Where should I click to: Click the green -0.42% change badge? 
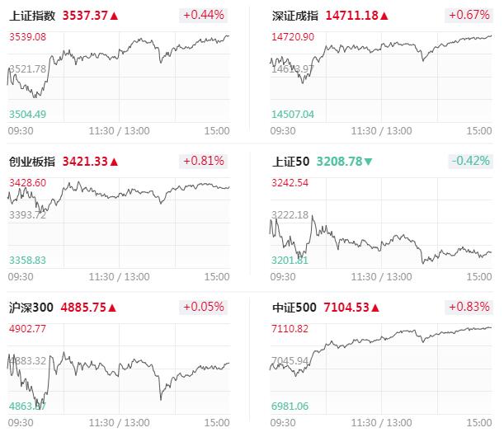[470, 161]
